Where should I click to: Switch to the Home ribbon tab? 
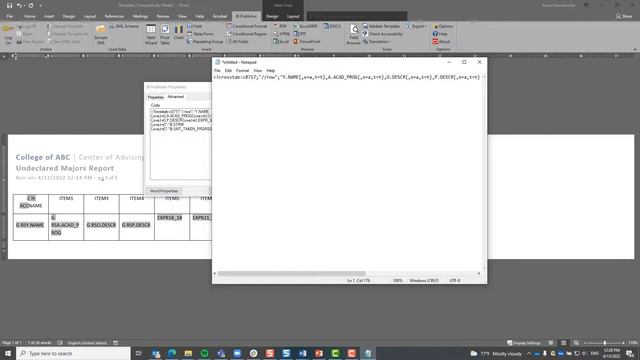point(29,16)
